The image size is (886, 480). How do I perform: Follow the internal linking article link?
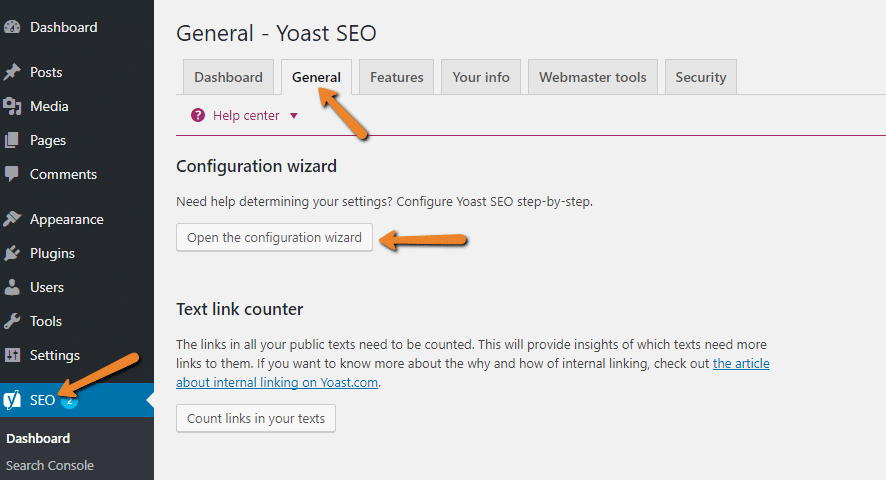(x=472, y=373)
